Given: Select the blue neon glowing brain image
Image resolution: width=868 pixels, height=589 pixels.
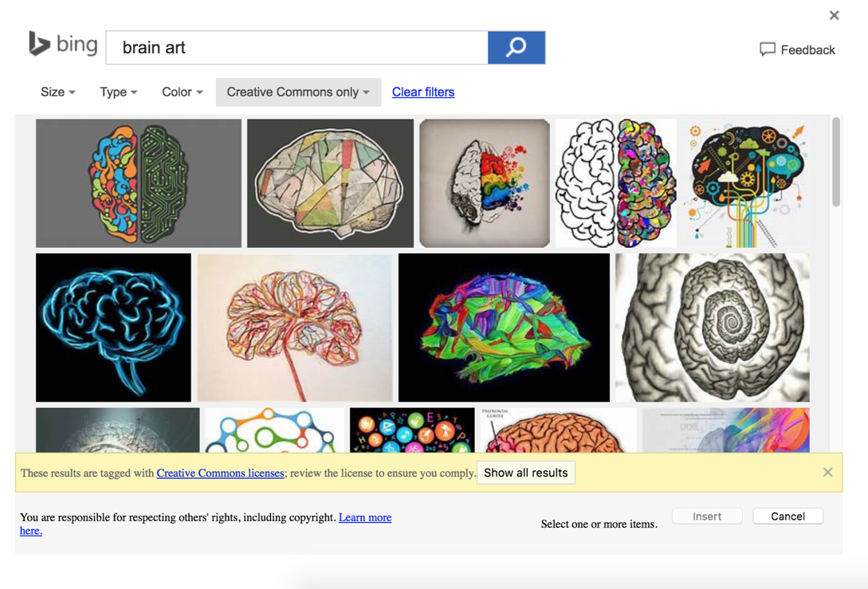Looking at the screenshot, I should coord(112,327).
